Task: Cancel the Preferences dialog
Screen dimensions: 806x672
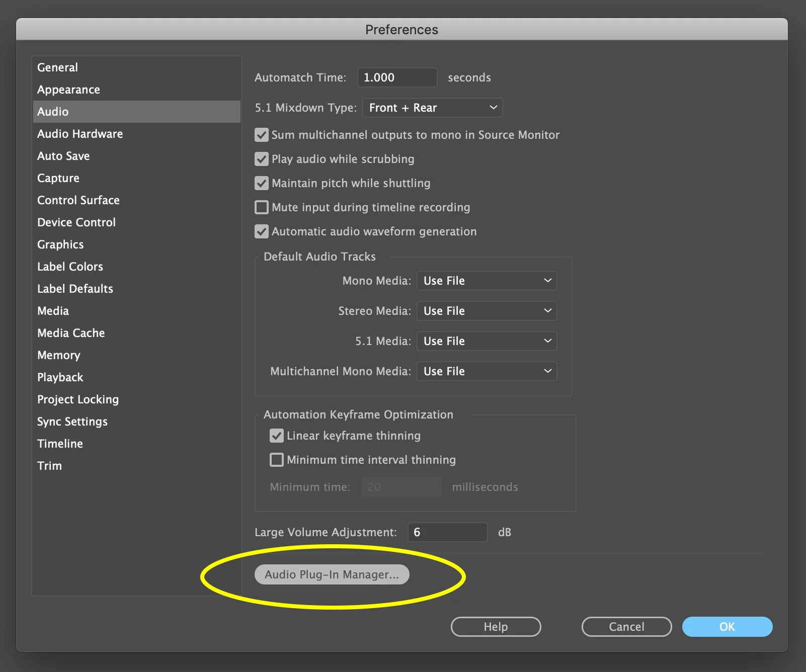Action: pos(626,627)
